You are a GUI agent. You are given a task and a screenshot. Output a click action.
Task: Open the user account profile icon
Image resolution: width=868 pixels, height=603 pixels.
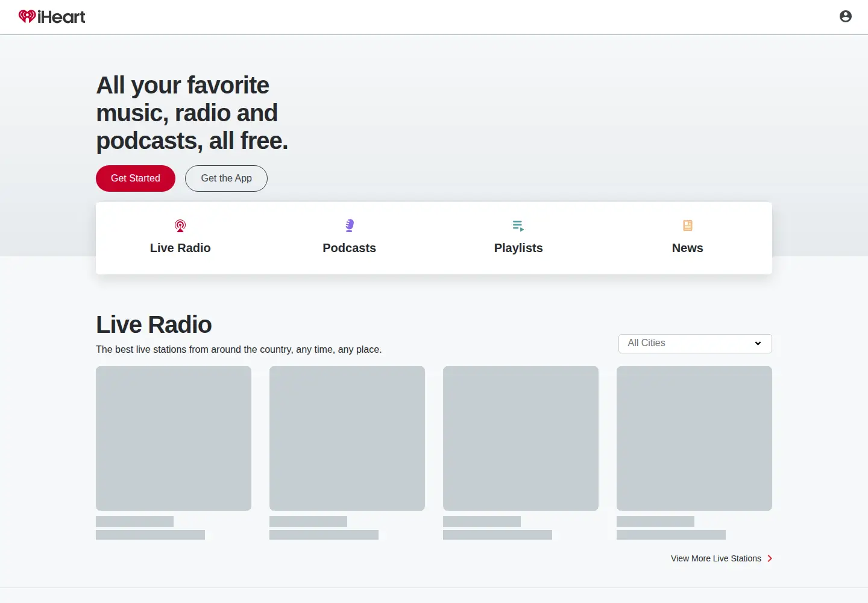click(x=846, y=16)
